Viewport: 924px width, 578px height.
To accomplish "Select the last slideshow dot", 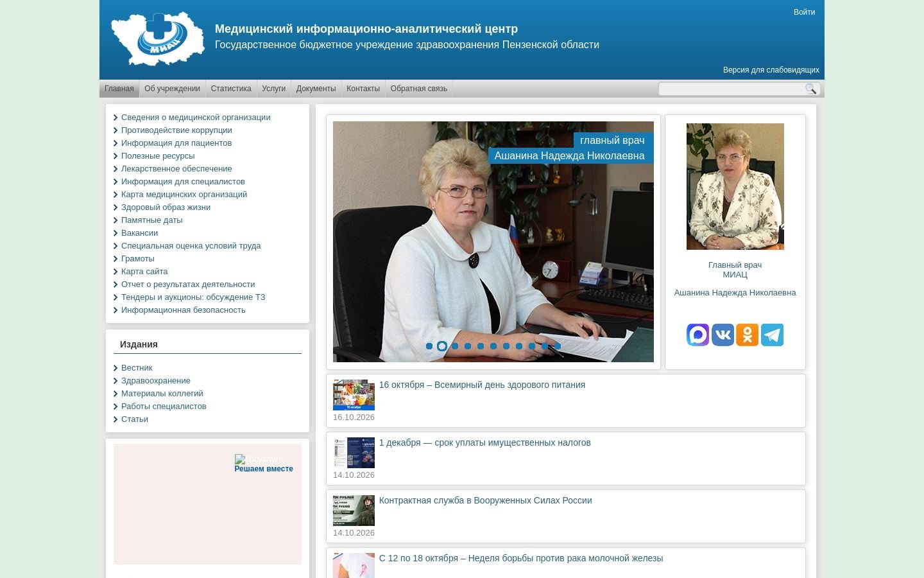I will tap(558, 346).
